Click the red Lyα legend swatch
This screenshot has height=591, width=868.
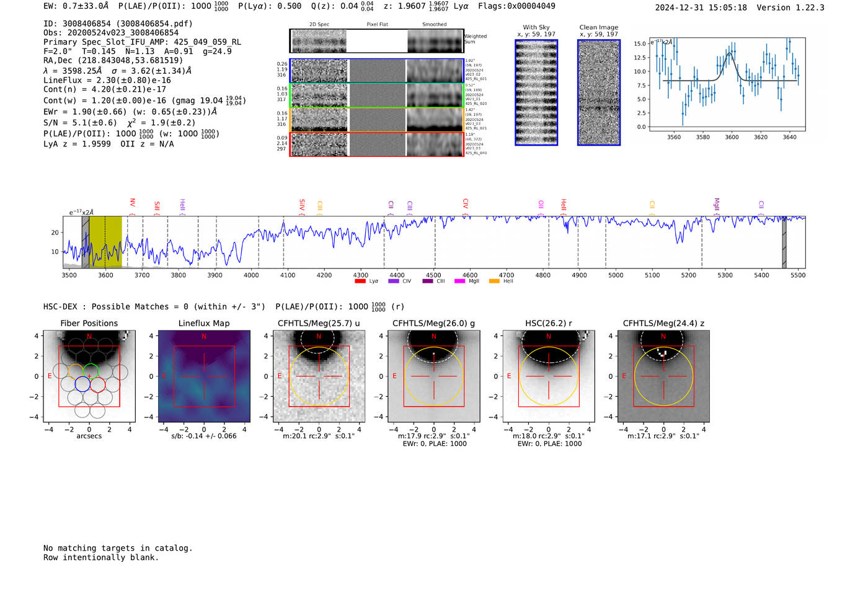(360, 282)
